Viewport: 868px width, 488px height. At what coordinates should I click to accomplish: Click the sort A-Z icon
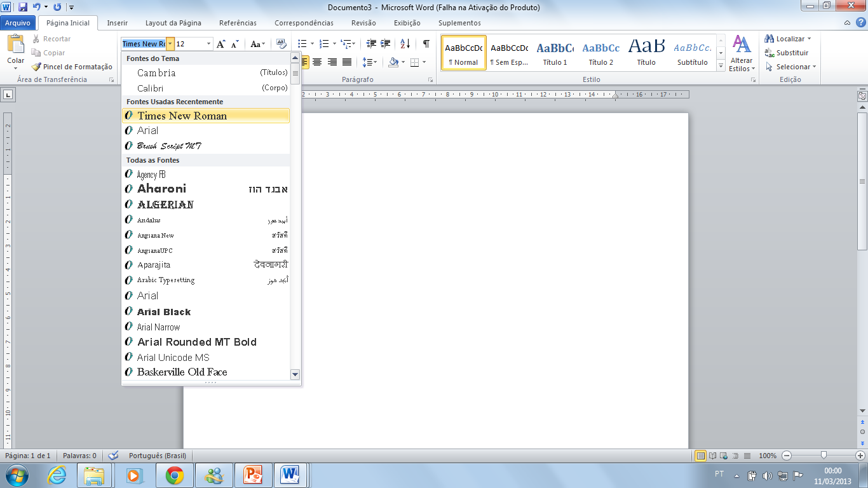tap(405, 44)
